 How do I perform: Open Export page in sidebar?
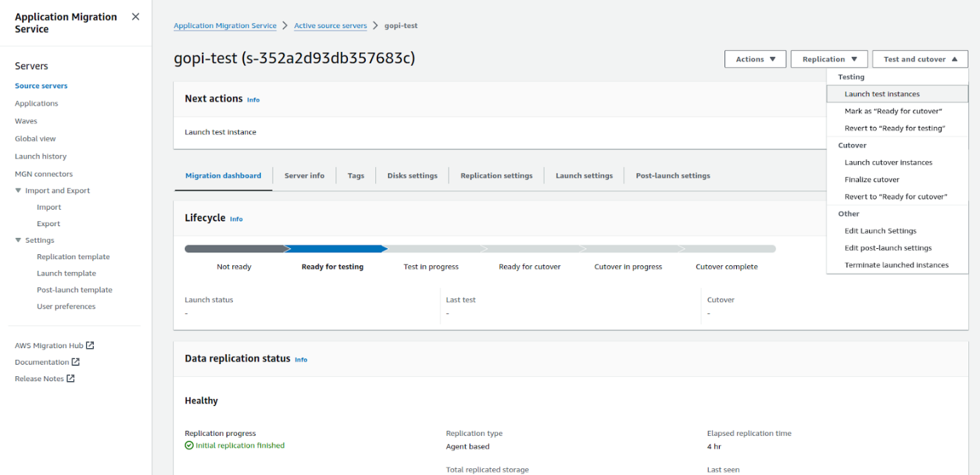click(x=49, y=223)
